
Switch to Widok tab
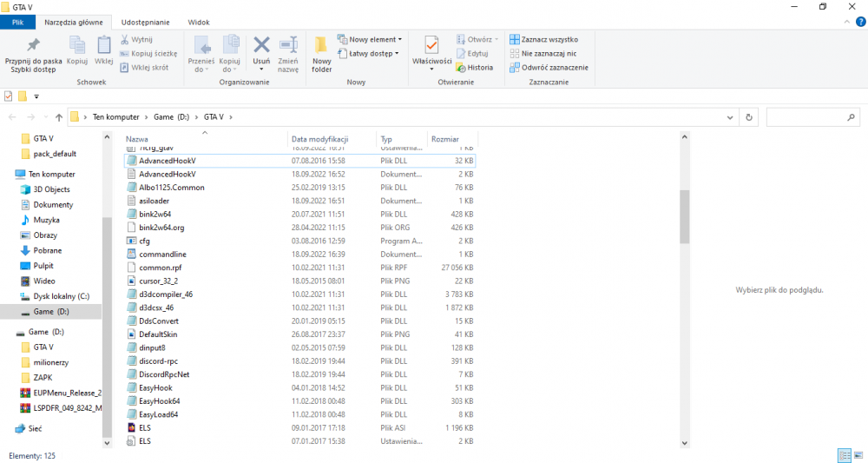click(199, 23)
